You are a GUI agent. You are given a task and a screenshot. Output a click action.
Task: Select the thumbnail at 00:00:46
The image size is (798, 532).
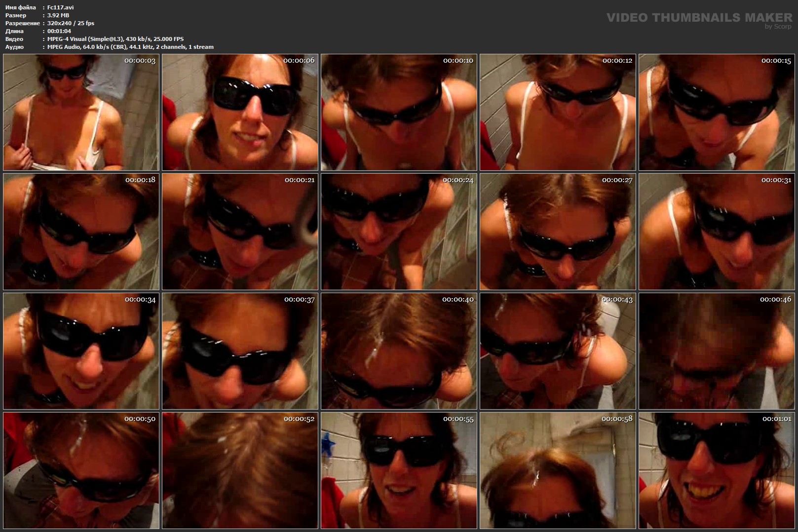click(x=717, y=351)
